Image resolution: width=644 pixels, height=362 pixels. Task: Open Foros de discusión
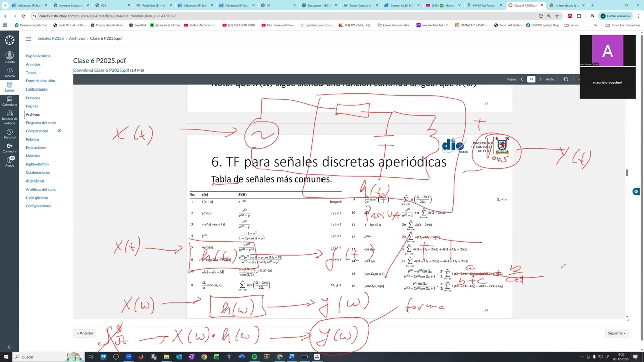tap(40, 81)
